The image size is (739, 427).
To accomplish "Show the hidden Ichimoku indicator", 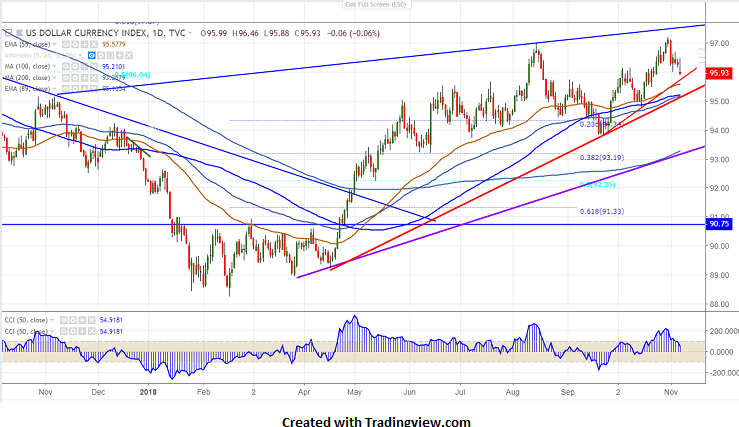I will click(x=92, y=56).
